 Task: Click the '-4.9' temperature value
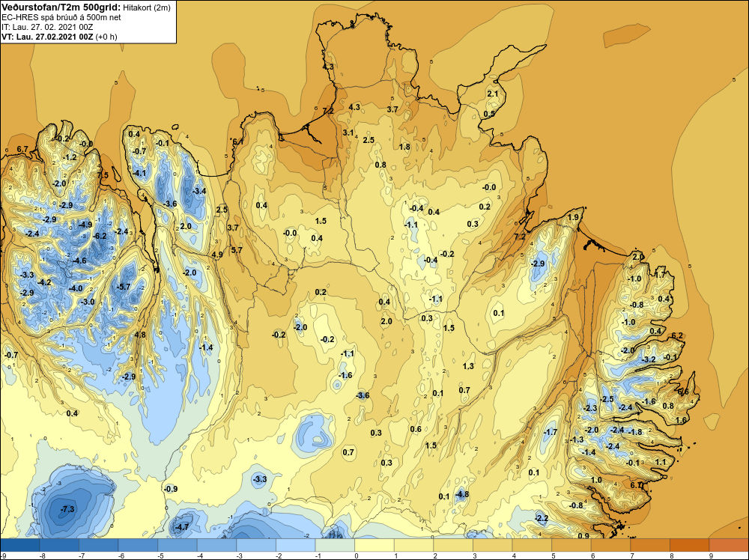(x=85, y=225)
